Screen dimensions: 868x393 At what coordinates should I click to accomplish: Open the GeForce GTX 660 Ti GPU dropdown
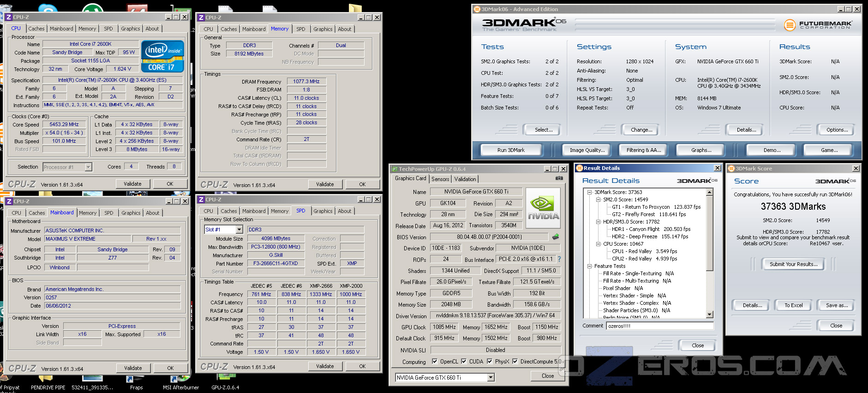pos(491,378)
